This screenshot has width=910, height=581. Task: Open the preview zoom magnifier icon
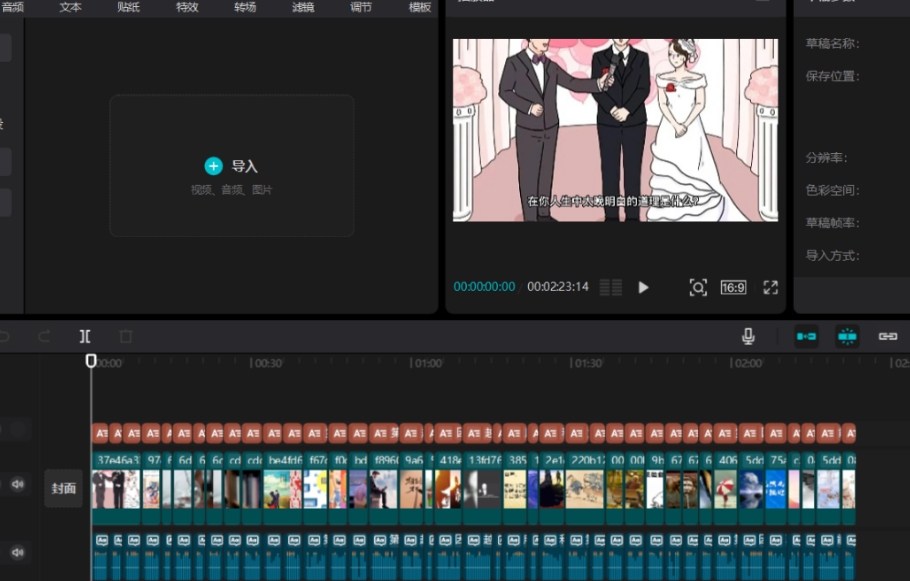(698, 287)
